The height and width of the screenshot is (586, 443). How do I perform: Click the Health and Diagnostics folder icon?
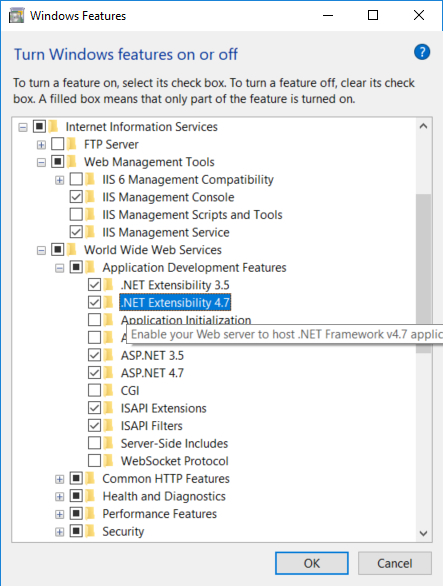pyautogui.click(x=90, y=496)
